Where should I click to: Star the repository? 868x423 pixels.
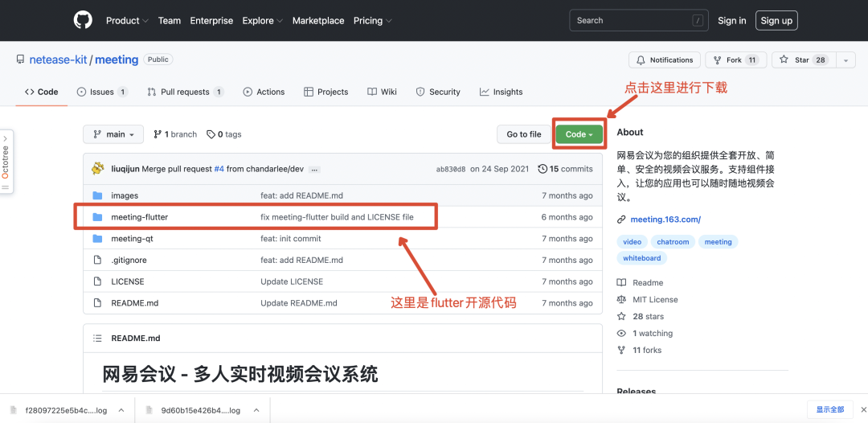click(803, 60)
